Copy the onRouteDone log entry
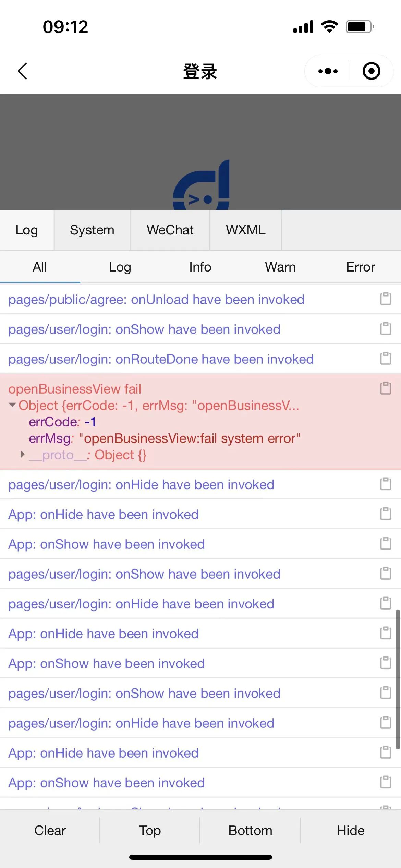 [386, 359]
